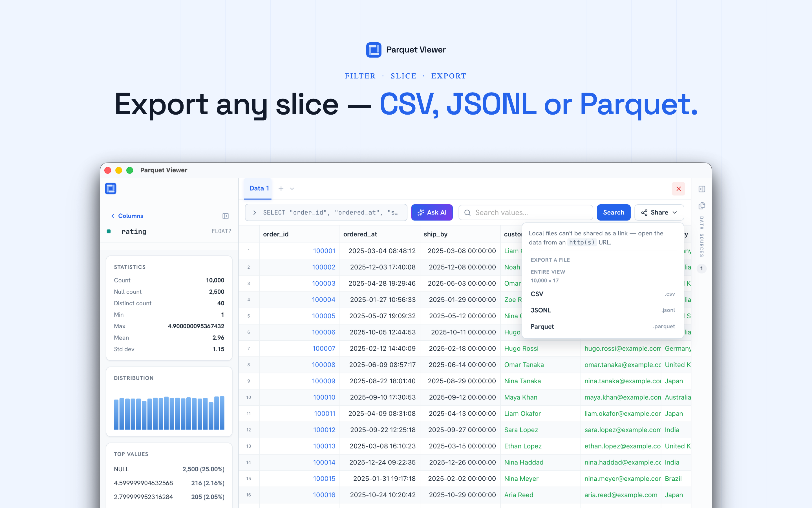This screenshot has height=508, width=812.
Task: Click the Parquet Viewer logo in page header
Action: coord(374,50)
